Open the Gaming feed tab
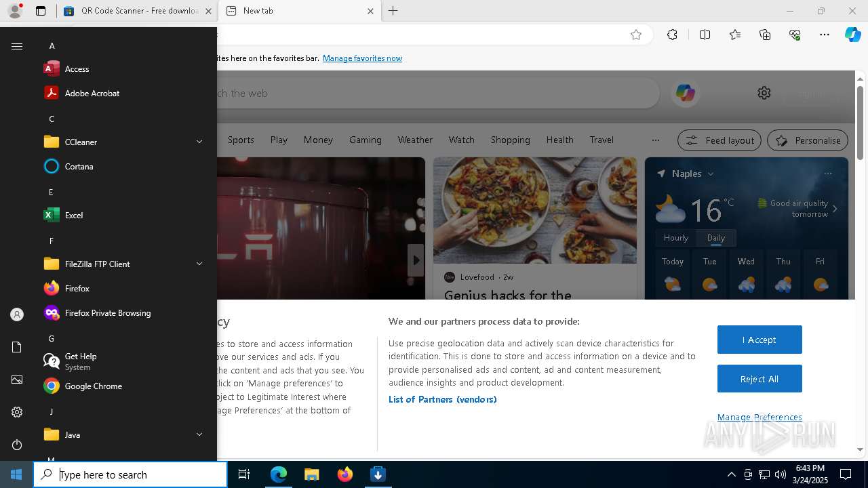The image size is (868, 488). 365,140
